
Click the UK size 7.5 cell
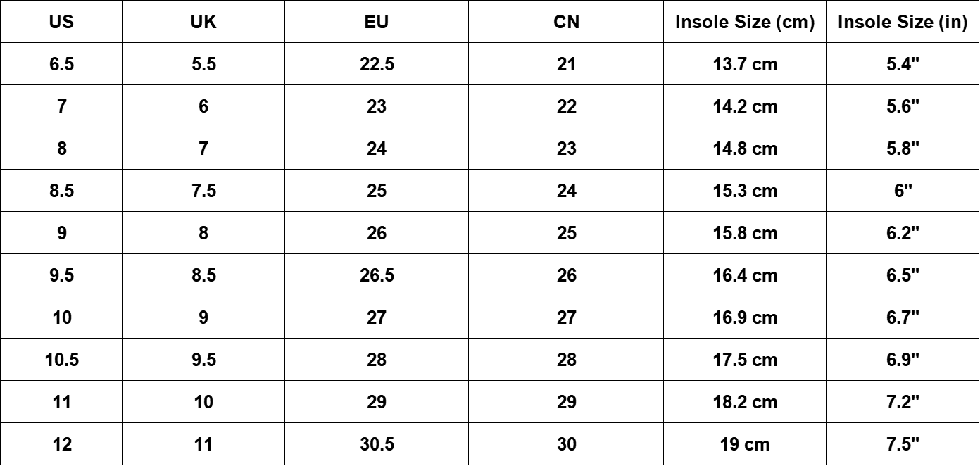click(203, 191)
